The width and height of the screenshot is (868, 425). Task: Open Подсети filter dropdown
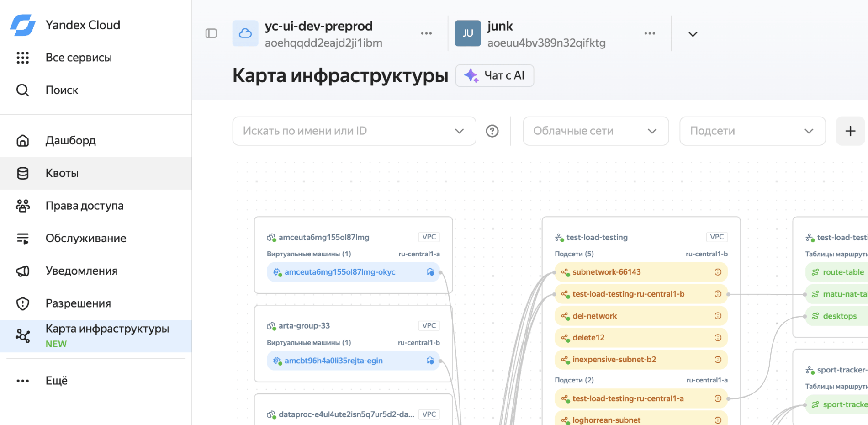(x=752, y=131)
